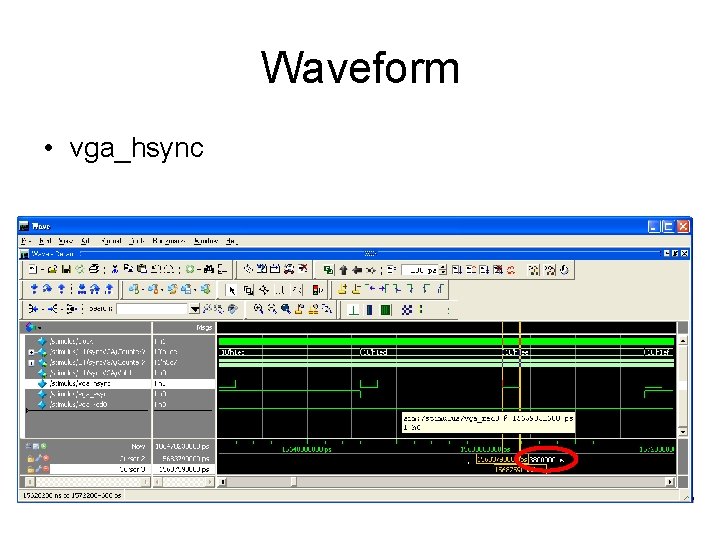Click the Open folder toolbar icon
720x540 pixels.
tap(52, 270)
